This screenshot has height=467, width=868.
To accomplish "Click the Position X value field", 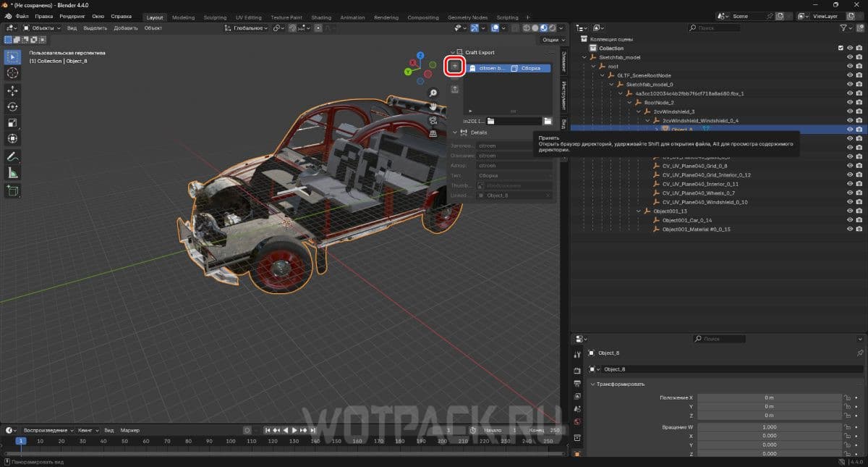I will [x=769, y=397].
